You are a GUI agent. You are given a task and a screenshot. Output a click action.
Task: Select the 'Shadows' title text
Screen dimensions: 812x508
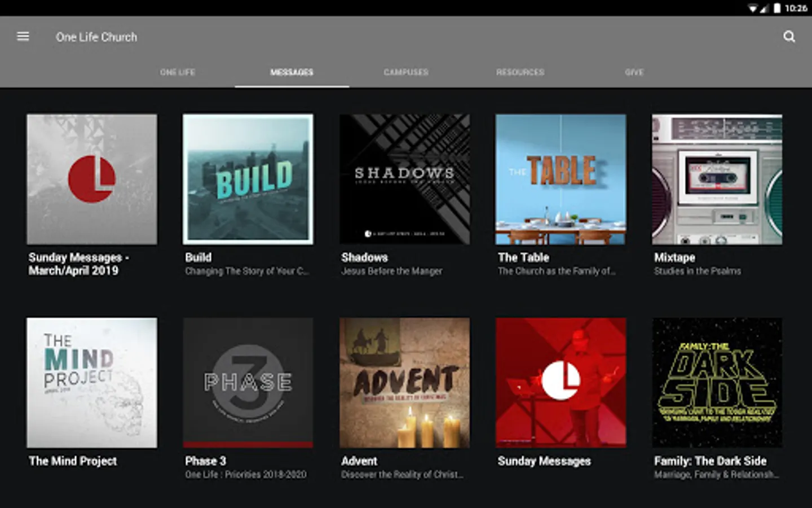364,257
